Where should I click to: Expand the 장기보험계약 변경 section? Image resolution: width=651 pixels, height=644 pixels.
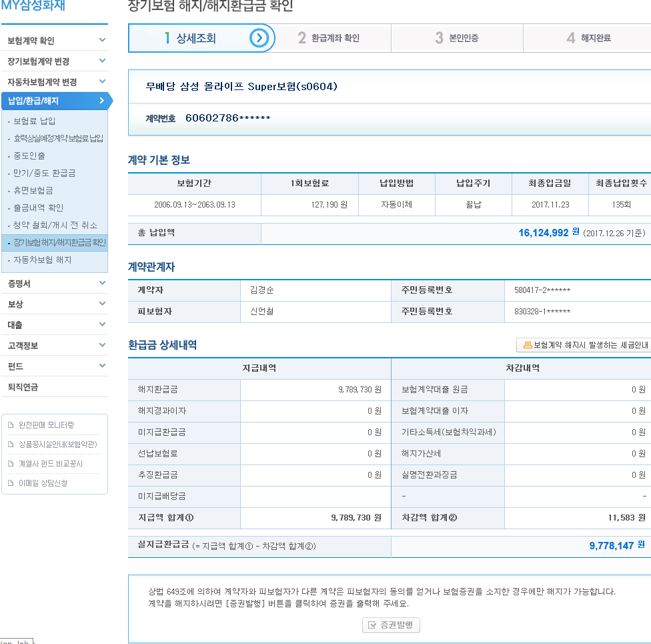click(x=102, y=61)
